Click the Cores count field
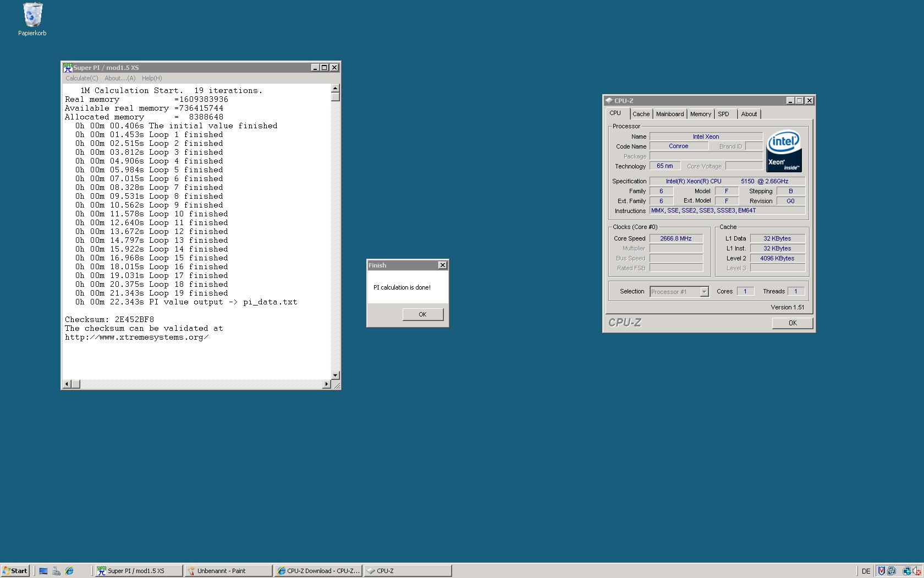924x578 pixels. [745, 292]
